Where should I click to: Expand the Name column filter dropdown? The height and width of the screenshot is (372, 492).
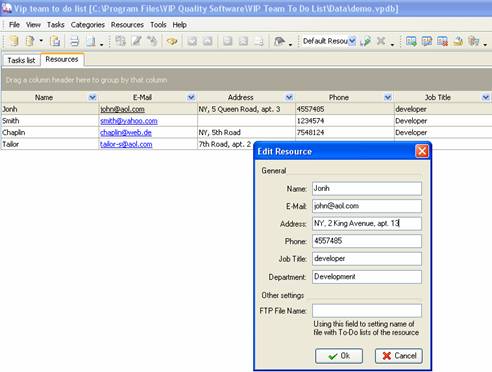(x=92, y=97)
